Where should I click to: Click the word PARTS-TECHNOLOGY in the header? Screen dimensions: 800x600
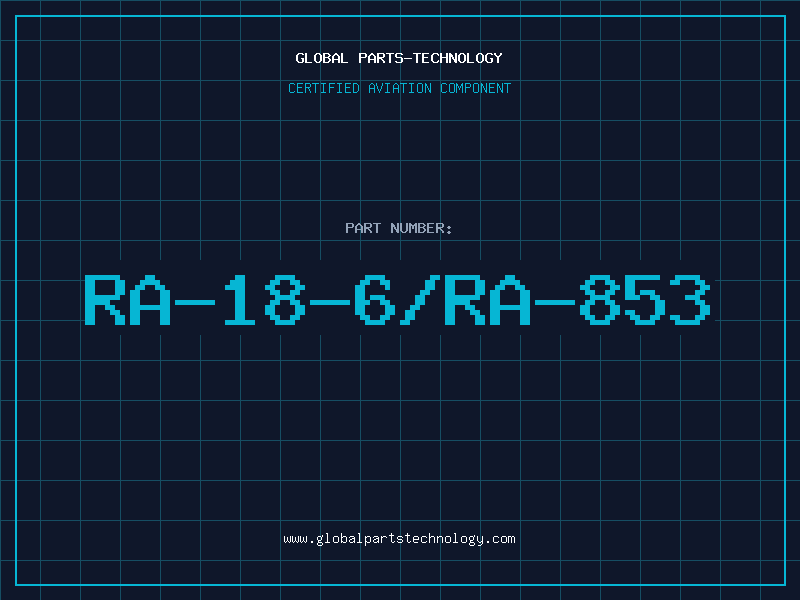click(431, 59)
